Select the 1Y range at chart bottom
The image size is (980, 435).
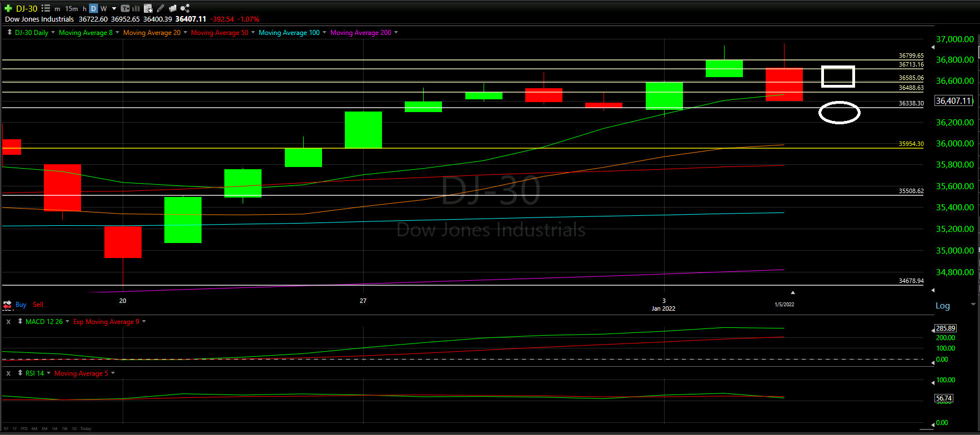[15, 429]
